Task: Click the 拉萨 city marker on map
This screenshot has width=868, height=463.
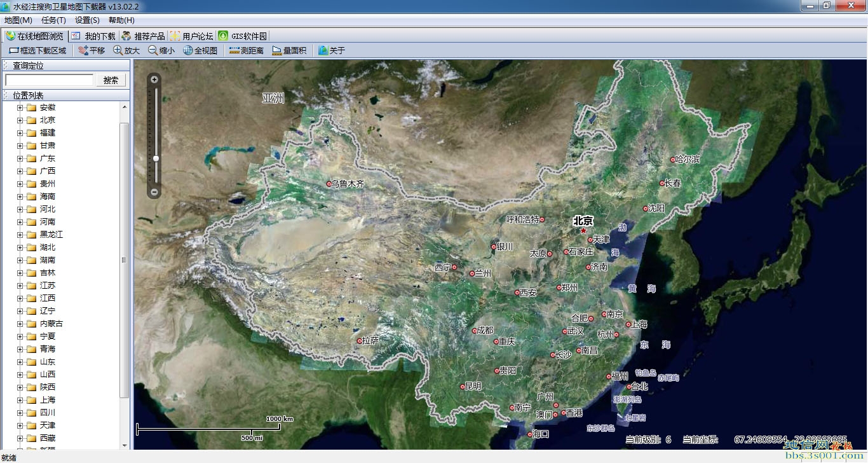Action: click(x=359, y=341)
